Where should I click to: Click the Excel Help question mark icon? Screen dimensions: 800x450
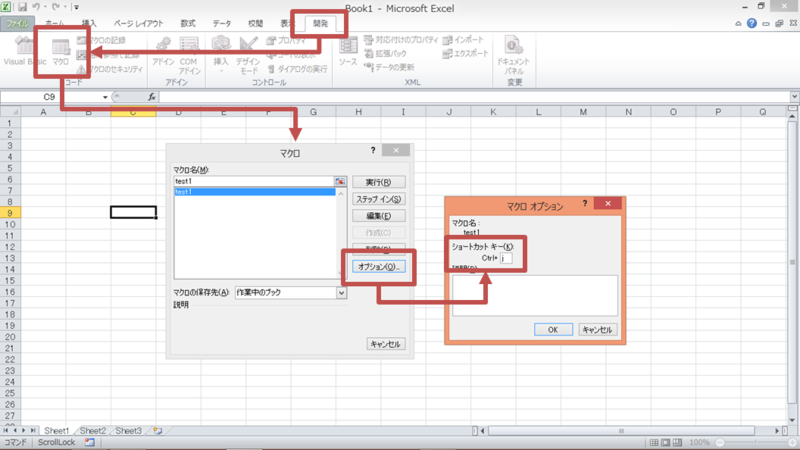(752, 23)
